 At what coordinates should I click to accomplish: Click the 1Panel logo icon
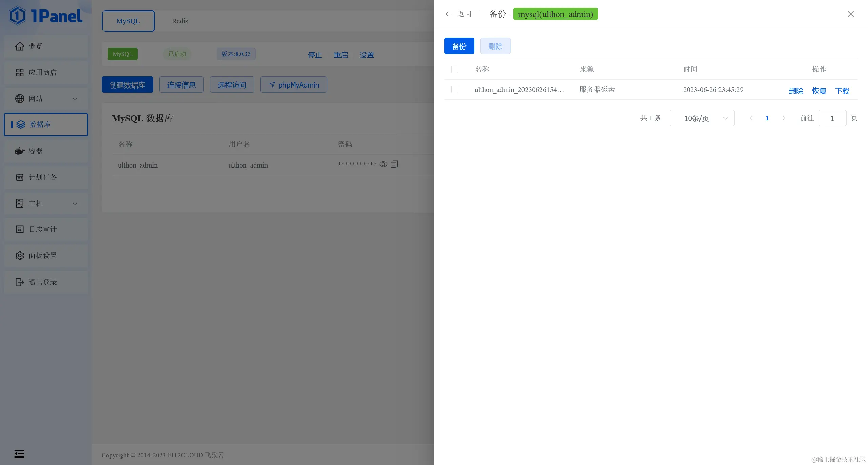tap(18, 16)
